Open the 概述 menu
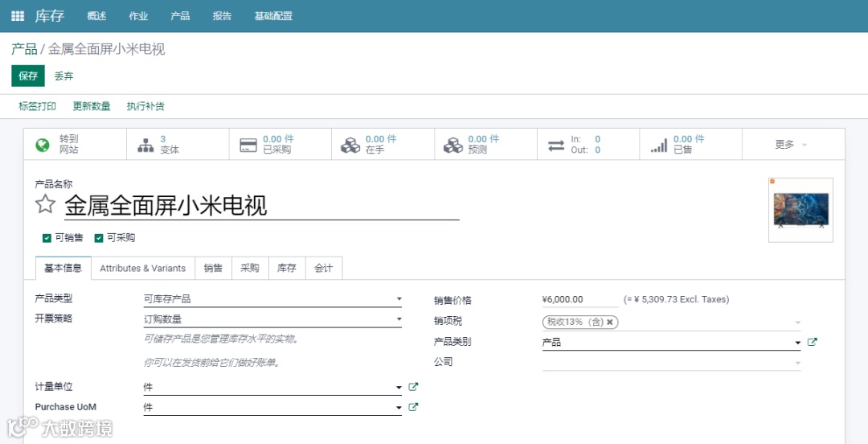 coord(96,16)
